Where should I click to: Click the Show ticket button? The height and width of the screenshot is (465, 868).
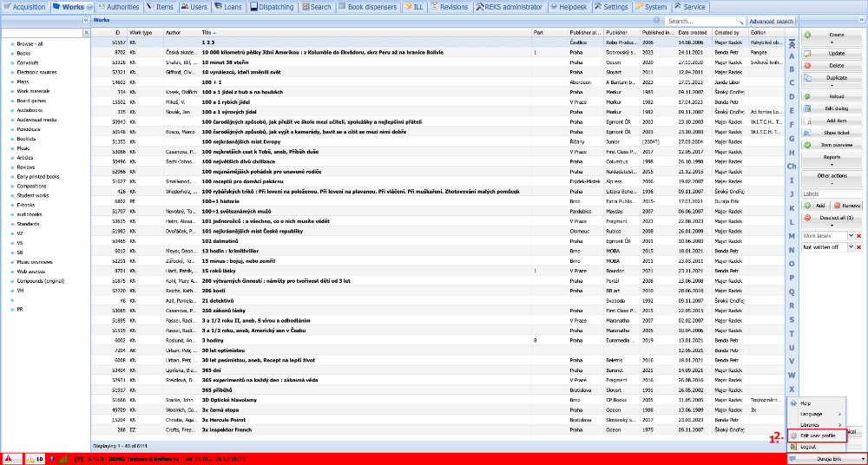[832, 133]
